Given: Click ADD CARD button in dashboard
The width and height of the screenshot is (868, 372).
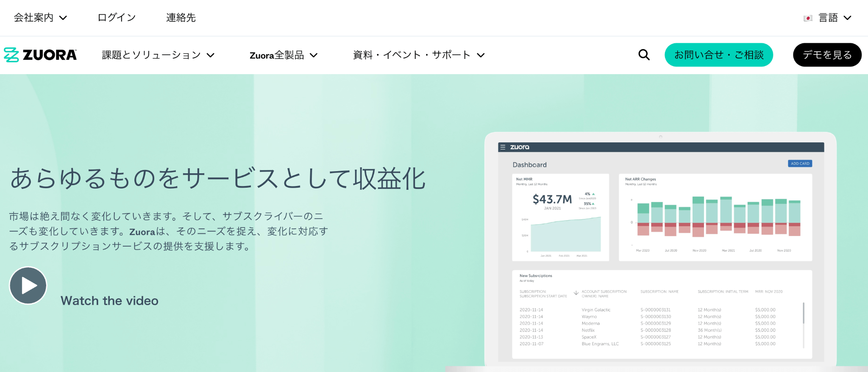Looking at the screenshot, I should pyautogui.click(x=800, y=164).
